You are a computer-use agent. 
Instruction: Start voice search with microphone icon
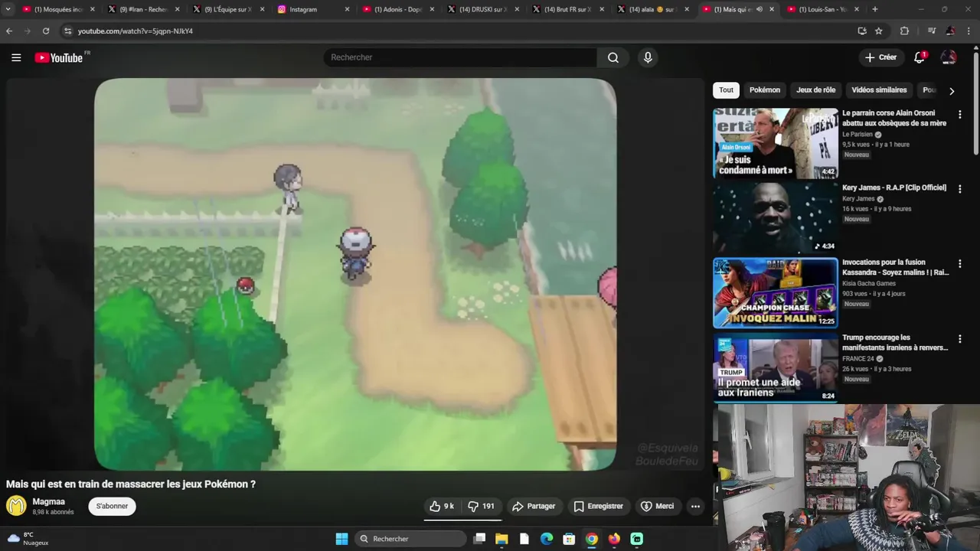tap(648, 57)
